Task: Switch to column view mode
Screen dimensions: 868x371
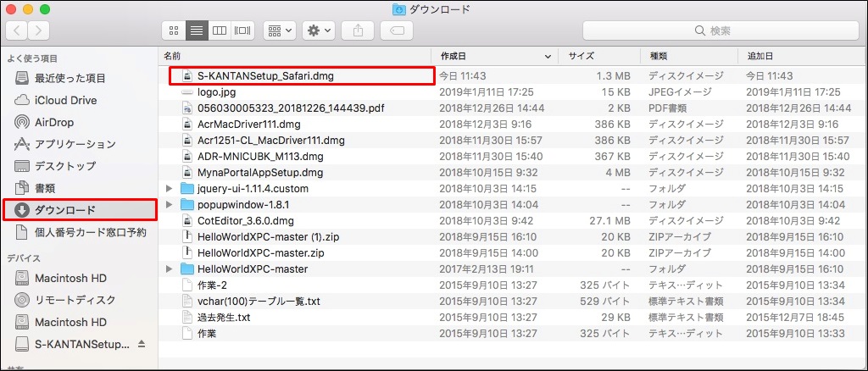Action: (x=220, y=30)
